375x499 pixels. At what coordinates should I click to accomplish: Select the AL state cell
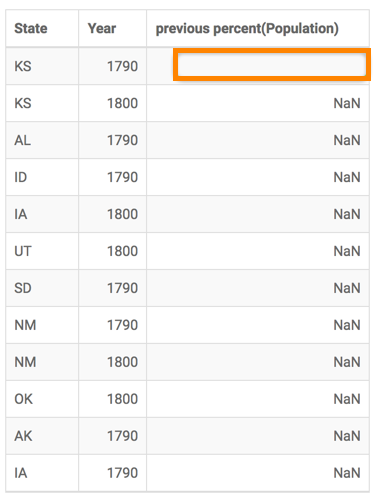pos(22,140)
